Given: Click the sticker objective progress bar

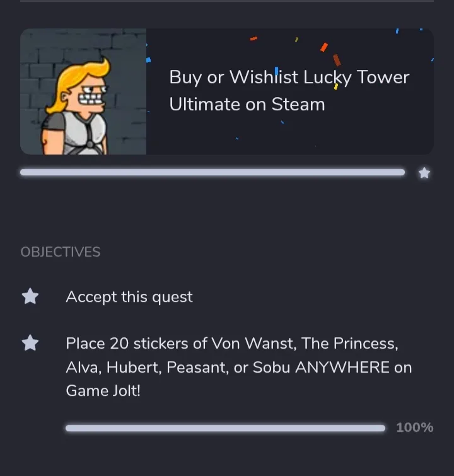Looking at the screenshot, I should click(x=225, y=428).
